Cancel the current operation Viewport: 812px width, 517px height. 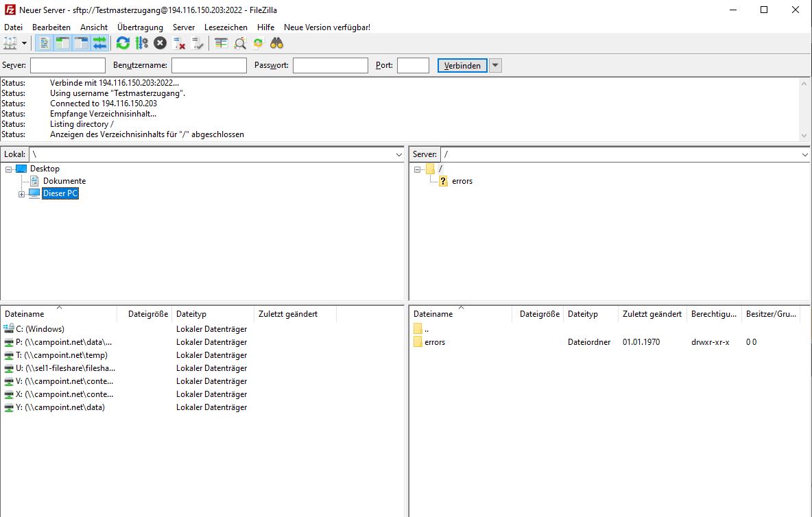[160, 43]
